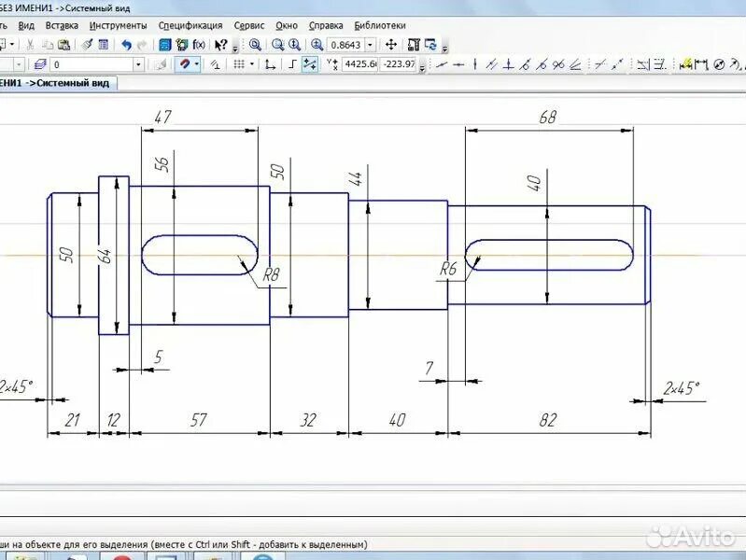
Task: Open the Справка menu
Action: pyautogui.click(x=326, y=25)
